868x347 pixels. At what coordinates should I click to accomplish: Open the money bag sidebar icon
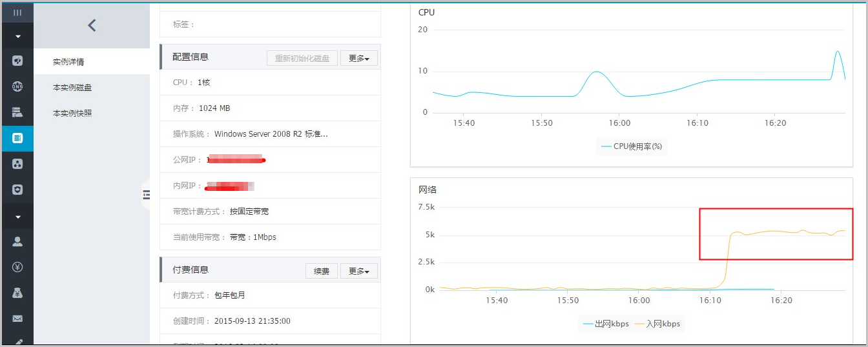point(17,293)
